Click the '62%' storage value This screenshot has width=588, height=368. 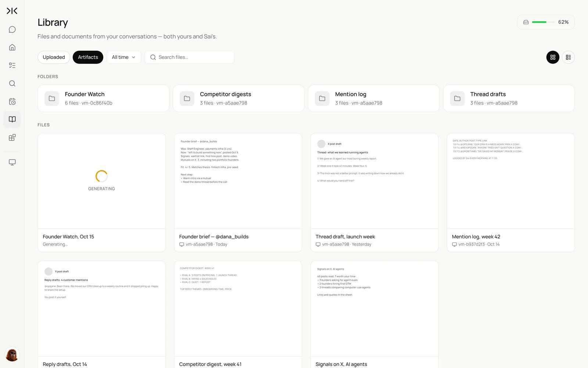coord(563,22)
